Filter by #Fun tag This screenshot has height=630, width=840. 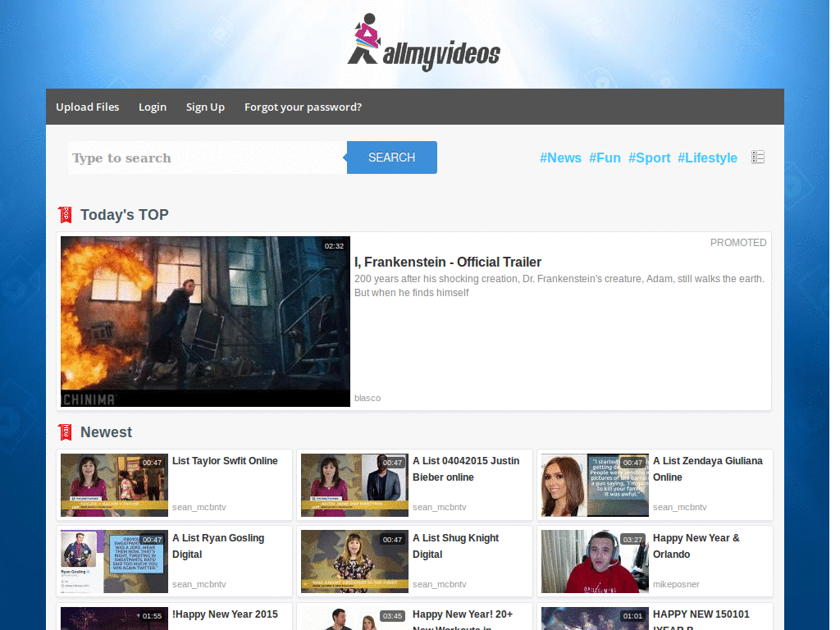click(x=605, y=158)
